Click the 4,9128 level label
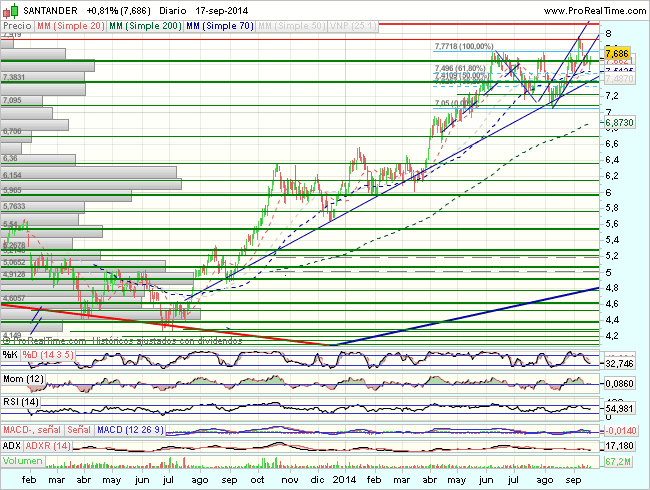This screenshot has height=490, width=650. (x=14, y=274)
